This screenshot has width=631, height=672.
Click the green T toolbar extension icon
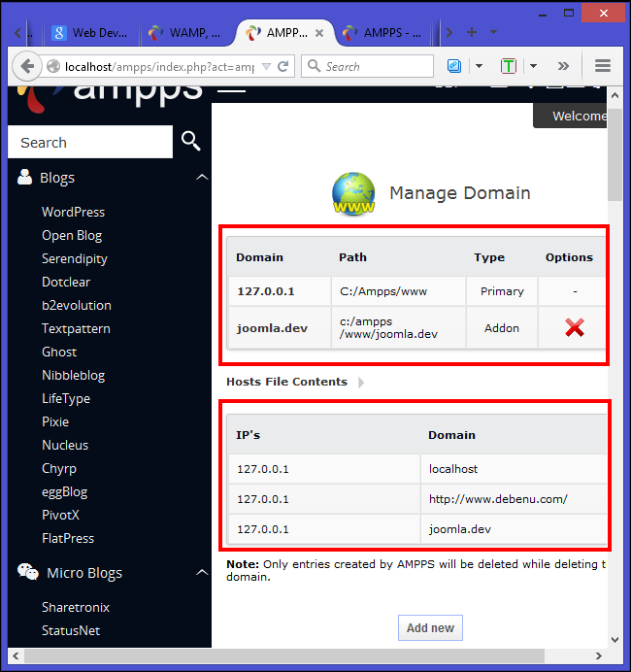click(509, 66)
